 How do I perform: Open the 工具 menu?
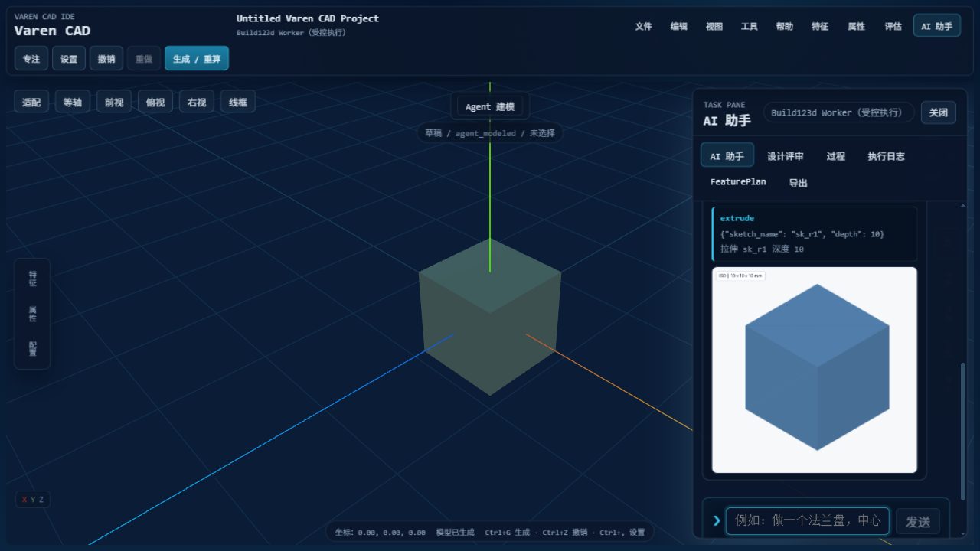click(x=749, y=26)
